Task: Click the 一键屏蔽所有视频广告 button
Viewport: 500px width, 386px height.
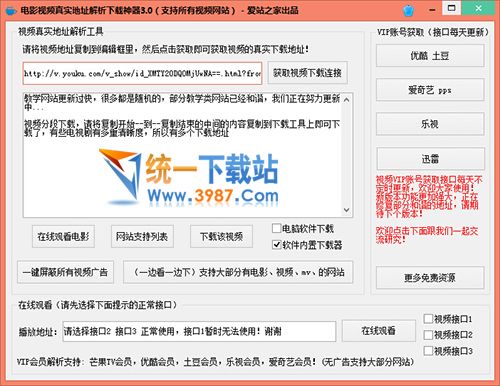Action: pos(65,272)
